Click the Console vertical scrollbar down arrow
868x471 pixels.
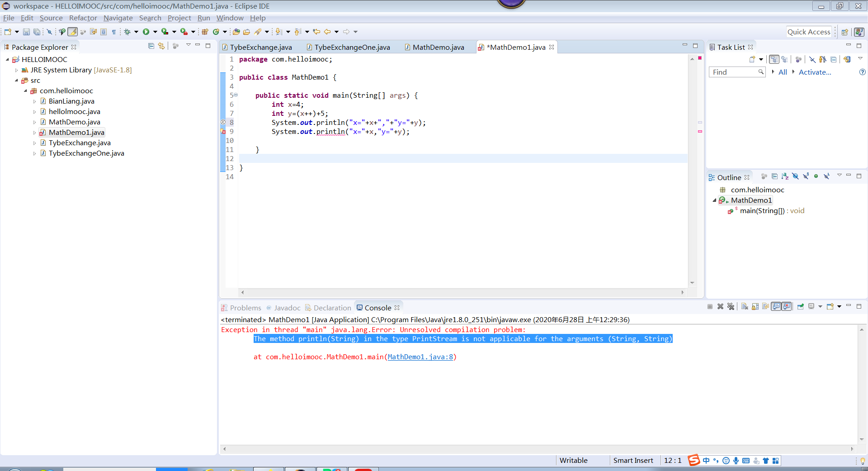pos(862,439)
